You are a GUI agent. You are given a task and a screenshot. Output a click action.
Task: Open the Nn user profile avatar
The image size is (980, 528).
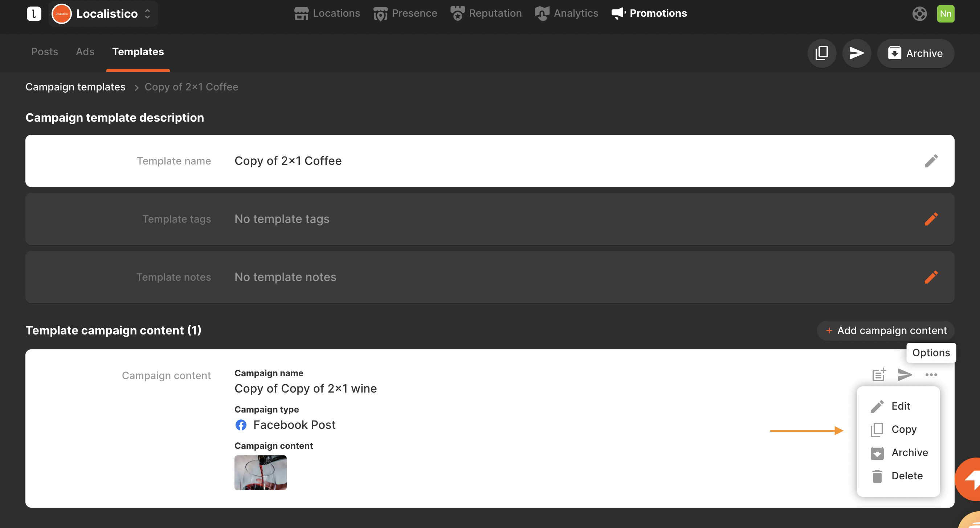point(946,14)
